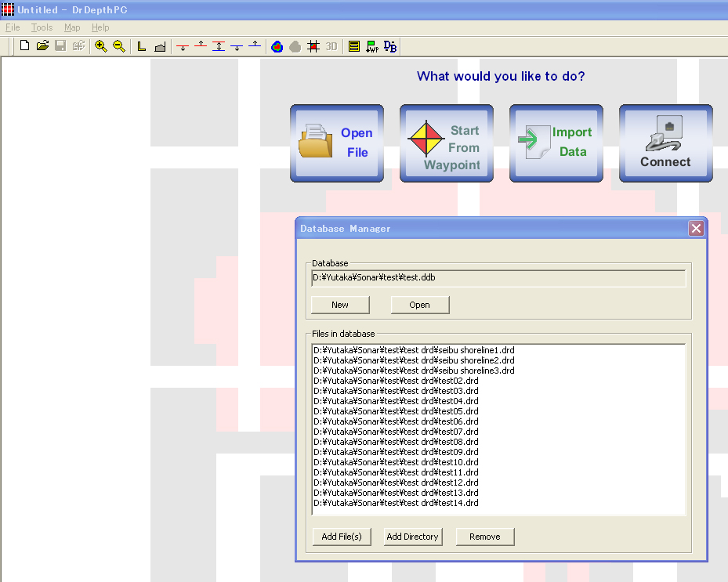Open the File menu
728x582 pixels.
13,27
